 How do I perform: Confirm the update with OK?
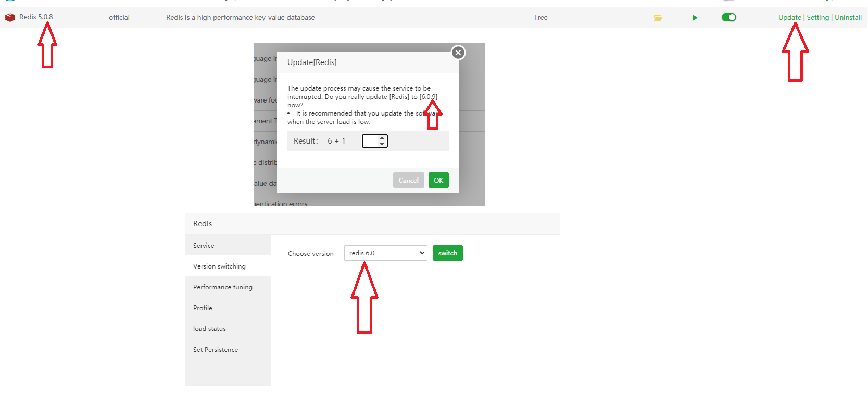coord(438,180)
